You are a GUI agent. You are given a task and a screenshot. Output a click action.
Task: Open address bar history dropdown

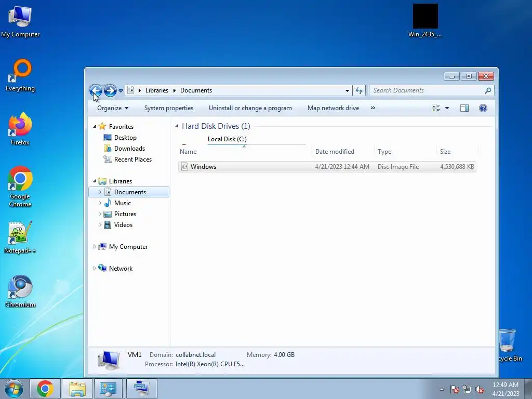click(x=347, y=90)
